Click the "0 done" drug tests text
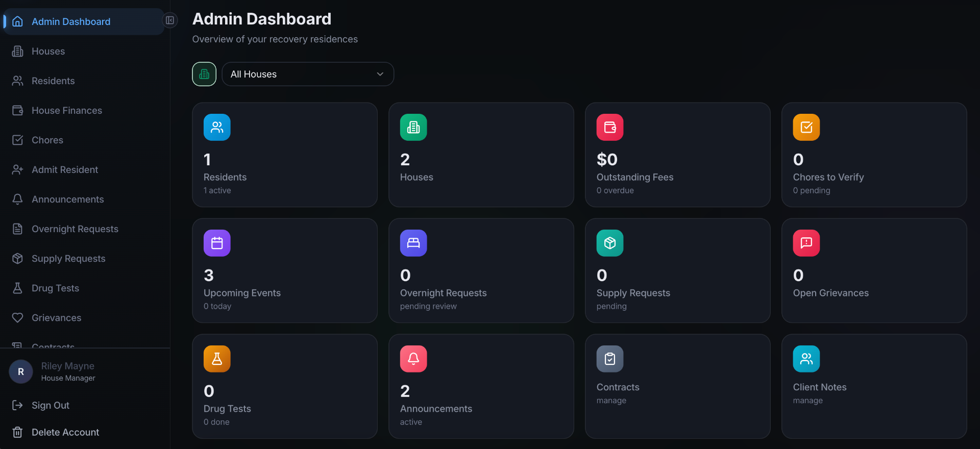The width and height of the screenshot is (980, 449). pyautogui.click(x=216, y=422)
